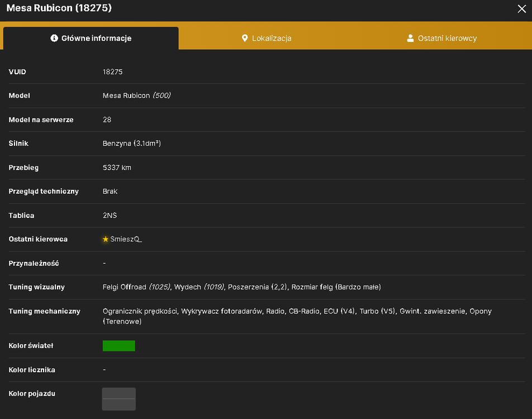Image resolution: width=532 pixels, height=419 pixels.
Task: Open last driver SmieszQ_ profile link
Action: tap(126, 239)
